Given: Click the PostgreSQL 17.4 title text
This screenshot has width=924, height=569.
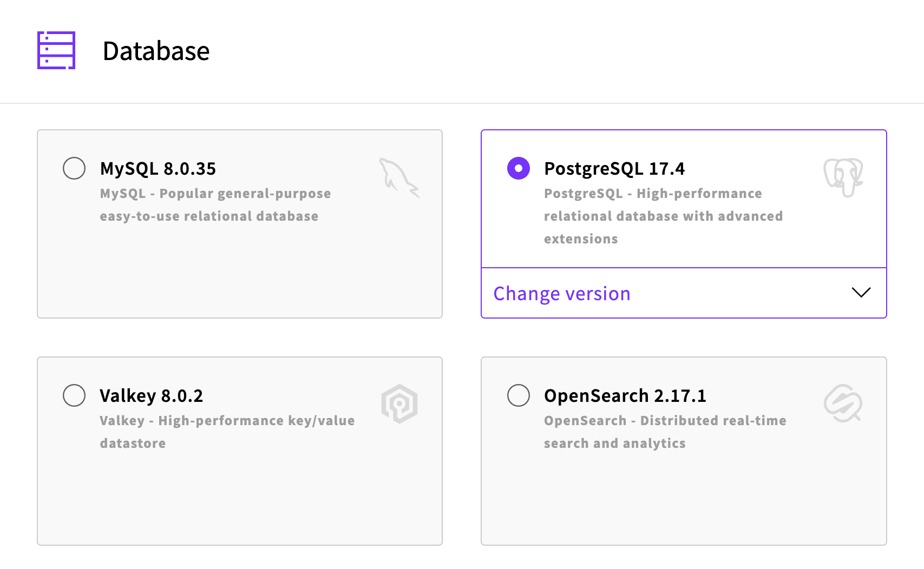Looking at the screenshot, I should tap(614, 169).
